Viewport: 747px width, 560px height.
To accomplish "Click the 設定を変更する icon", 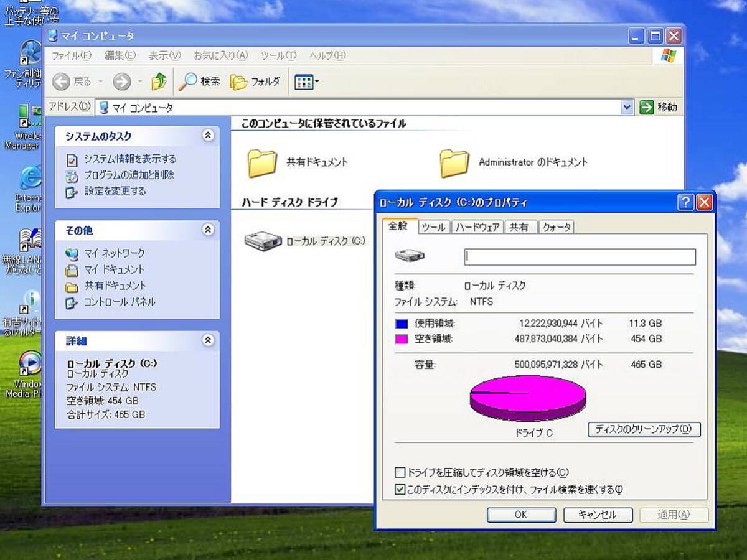I will (73, 192).
